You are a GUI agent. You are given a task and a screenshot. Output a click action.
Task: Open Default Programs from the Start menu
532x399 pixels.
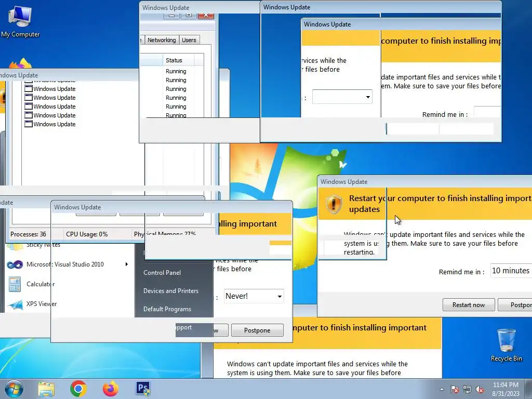pyautogui.click(x=167, y=309)
